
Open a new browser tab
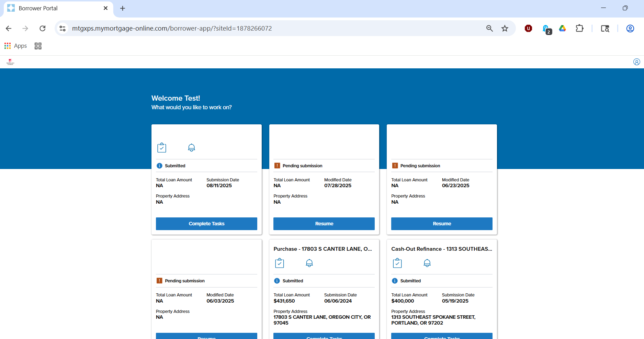(123, 8)
